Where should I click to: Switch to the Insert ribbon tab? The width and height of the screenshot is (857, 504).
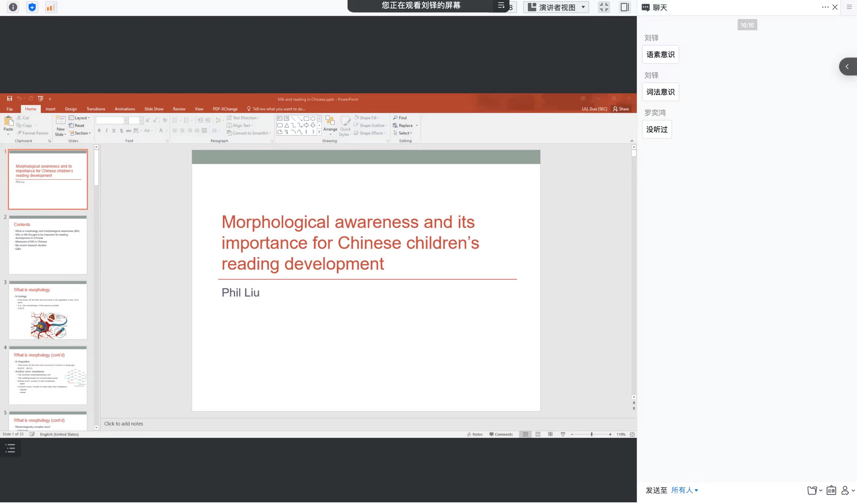coord(50,109)
